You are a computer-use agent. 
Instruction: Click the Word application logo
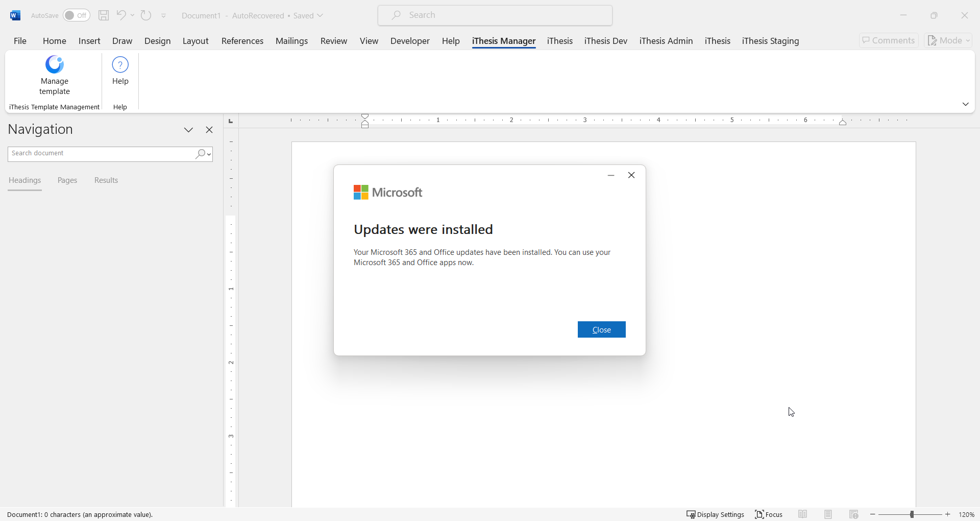pyautogui.click(x=15, y=15)
